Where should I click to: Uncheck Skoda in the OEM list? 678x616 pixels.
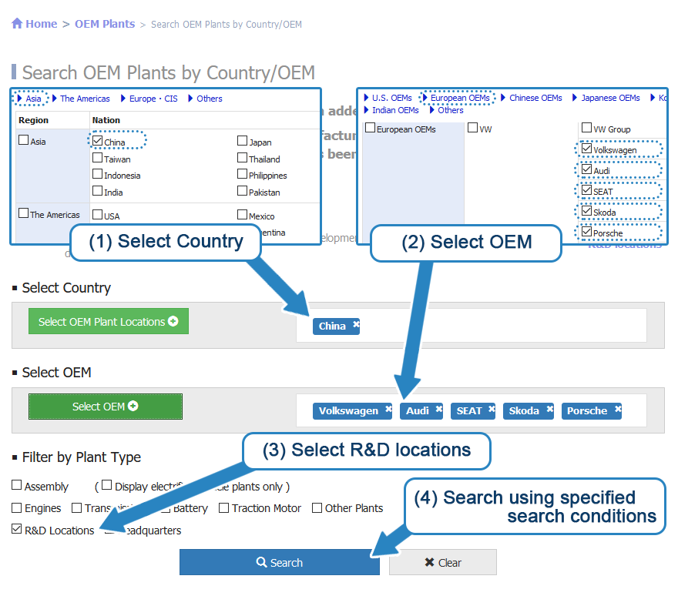click(x=586, y=211)
